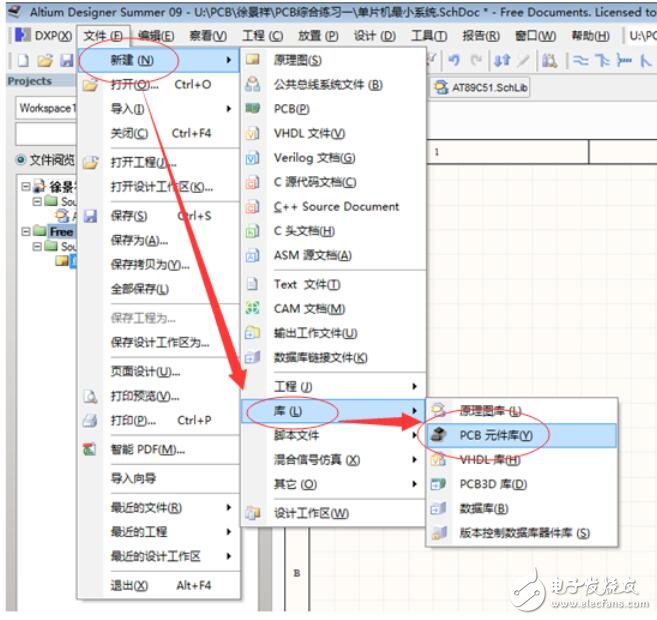Image resolution: width=657 pixels, height=620 pixels.
Task: Click 智能 PDF(M)... entry
Action: click(159, 450)
